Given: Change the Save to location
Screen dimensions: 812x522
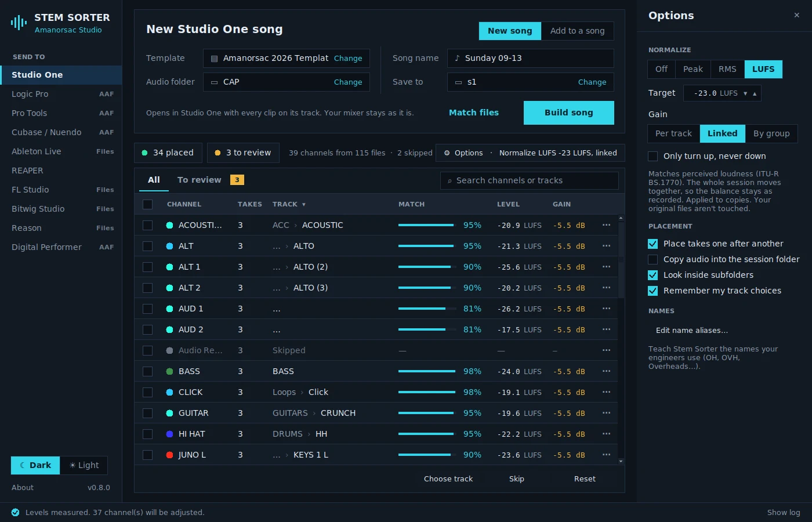Looking at the screenshot, I should point(592,82).
